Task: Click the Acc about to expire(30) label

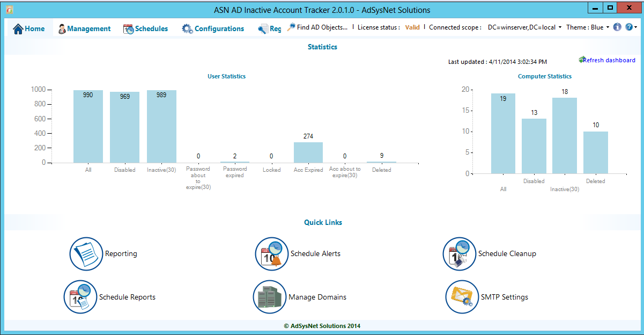Action: tap(345, 172)
